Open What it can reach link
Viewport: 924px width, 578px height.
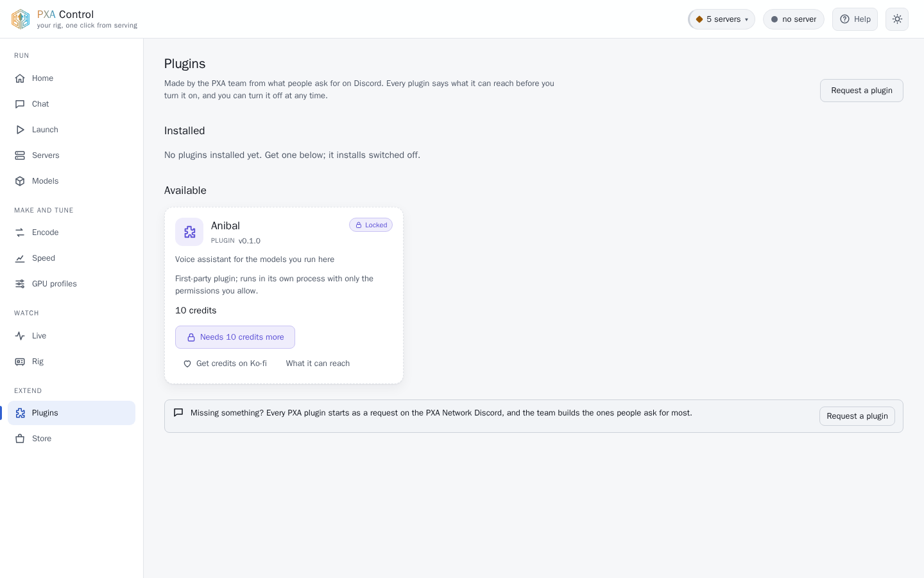point(318,363)
